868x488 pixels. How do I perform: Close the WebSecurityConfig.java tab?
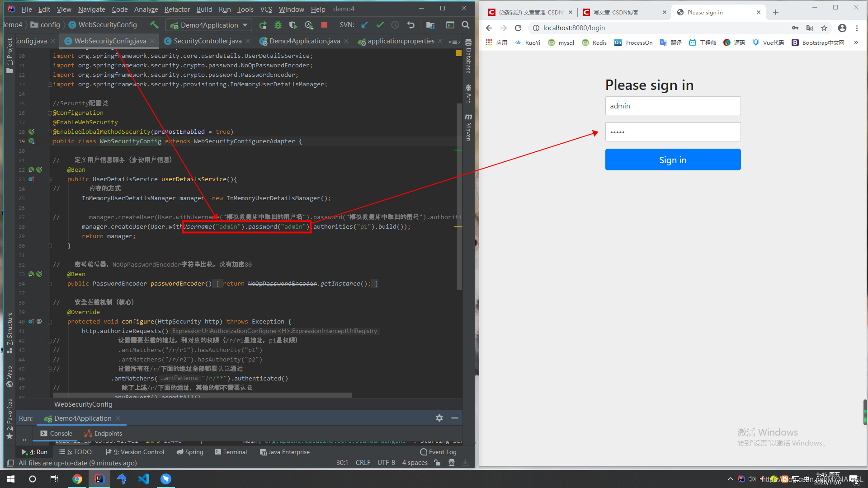(x=152, y=41)
